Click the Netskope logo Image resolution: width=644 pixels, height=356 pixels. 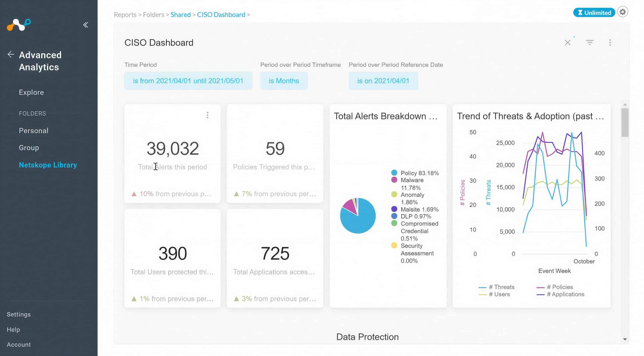pyautogui.click(x=19, y=25)
